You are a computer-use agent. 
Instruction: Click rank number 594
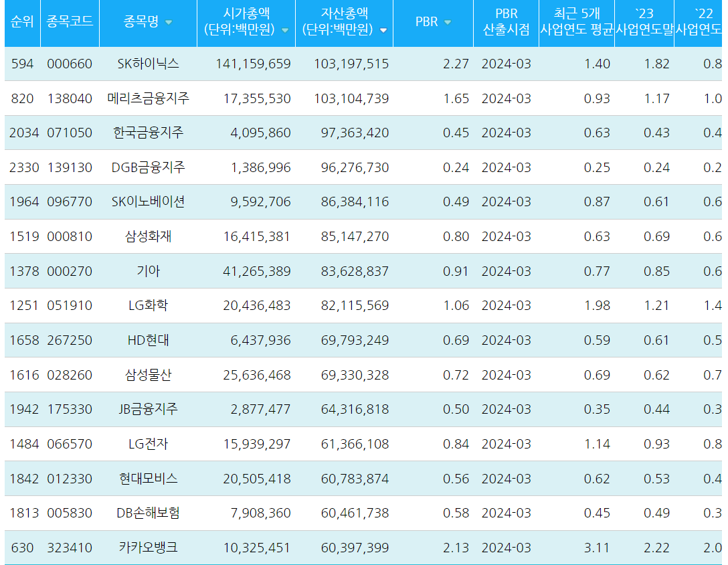point(22,64)
